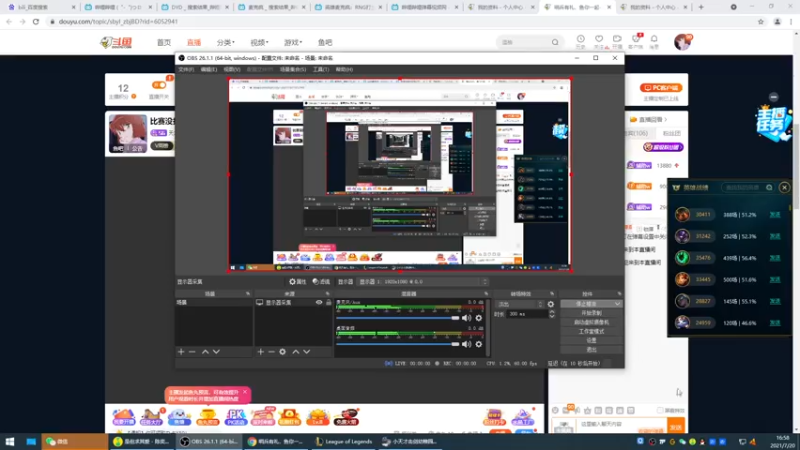The height and width of the screenshot is (450, 800).
Task: Move the source down in the Sources panel
Action: [x=307, y=352]
